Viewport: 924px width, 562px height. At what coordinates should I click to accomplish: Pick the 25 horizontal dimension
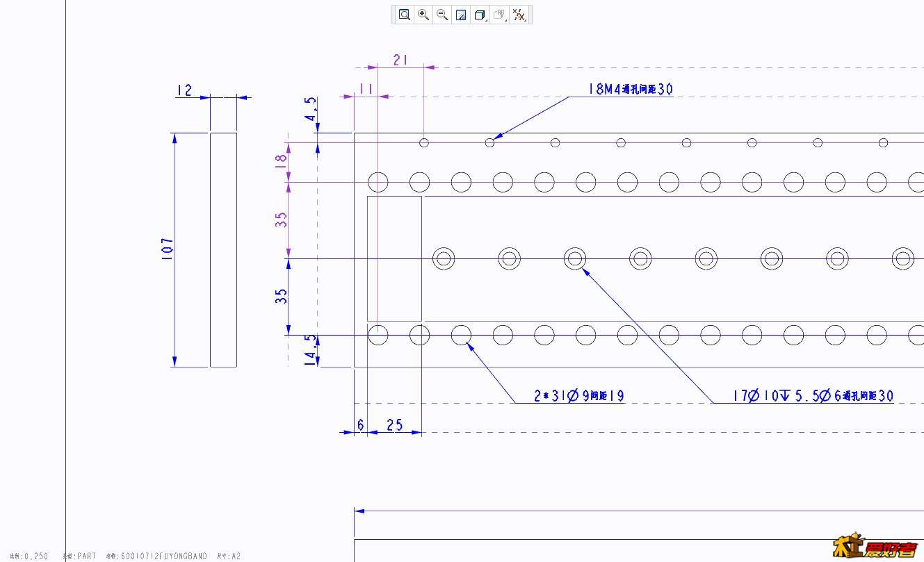tap(394, 424)
